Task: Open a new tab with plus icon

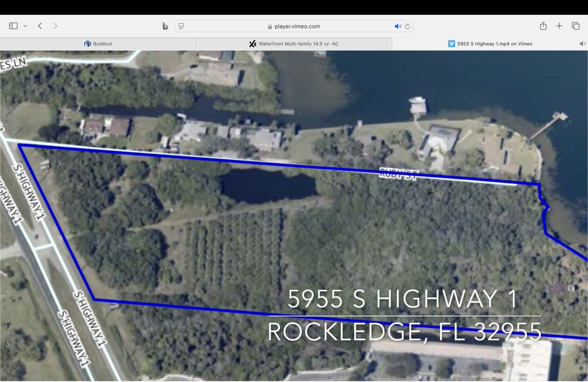Action: tap(559, 26)
